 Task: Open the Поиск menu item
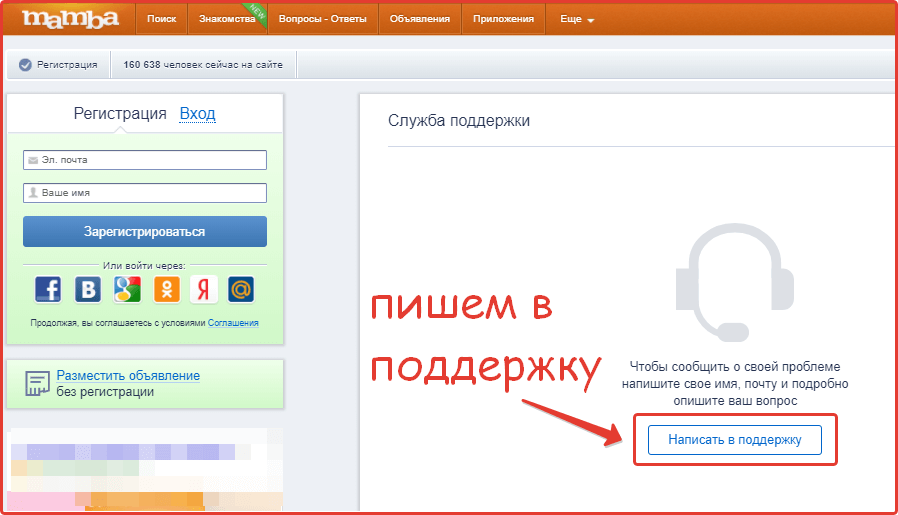click(x=162, y=19)
